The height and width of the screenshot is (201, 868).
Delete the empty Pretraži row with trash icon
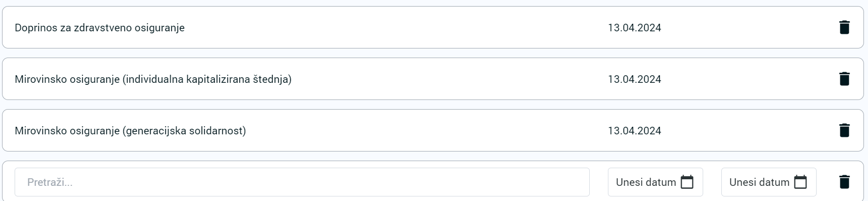844,182
